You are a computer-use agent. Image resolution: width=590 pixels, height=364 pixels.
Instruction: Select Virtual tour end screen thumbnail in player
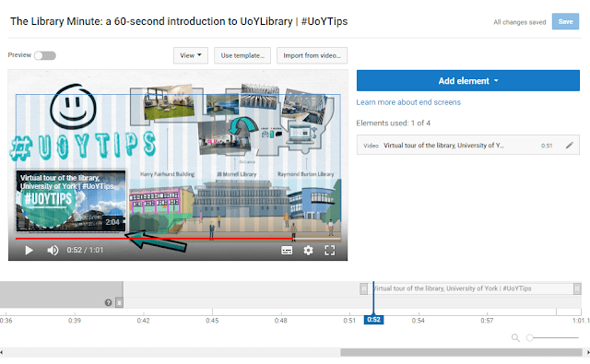coord(71,201)
